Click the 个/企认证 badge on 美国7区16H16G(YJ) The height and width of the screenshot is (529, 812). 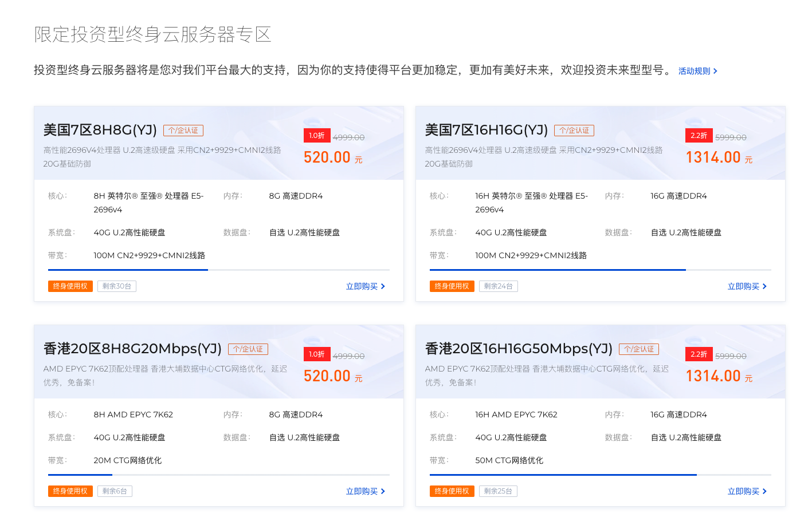click(574, 131)
